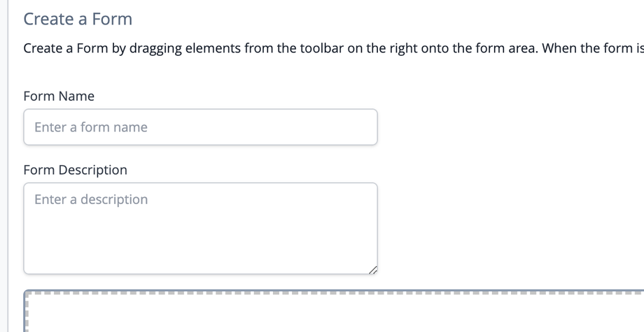Viewport: 644px width, 332px height.
Task: Click the "Form Description" label
Action: [76, 170]
